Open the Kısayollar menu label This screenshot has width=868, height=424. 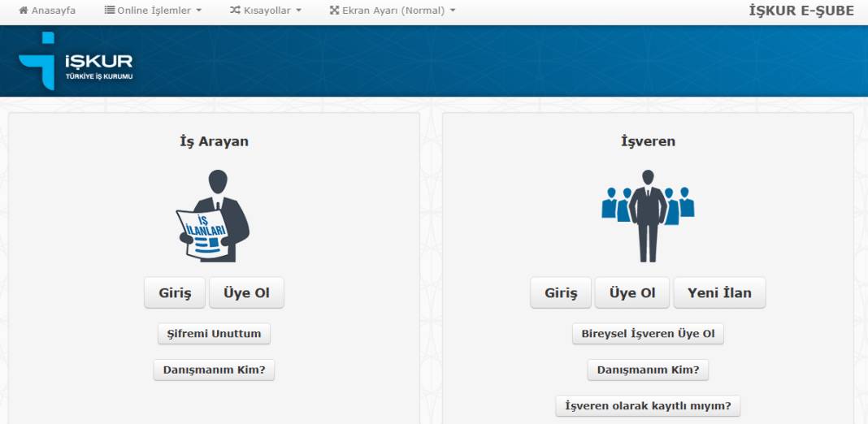tap(267, 11)
